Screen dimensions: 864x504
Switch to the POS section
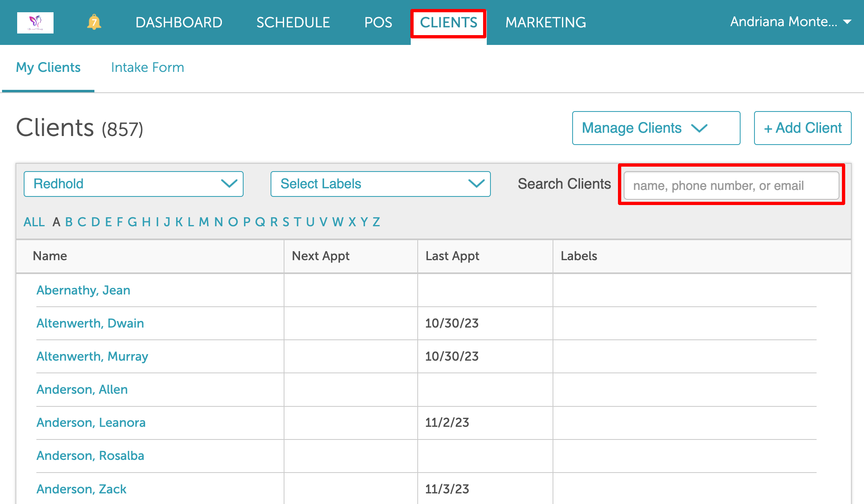click(x=378, y=22)
